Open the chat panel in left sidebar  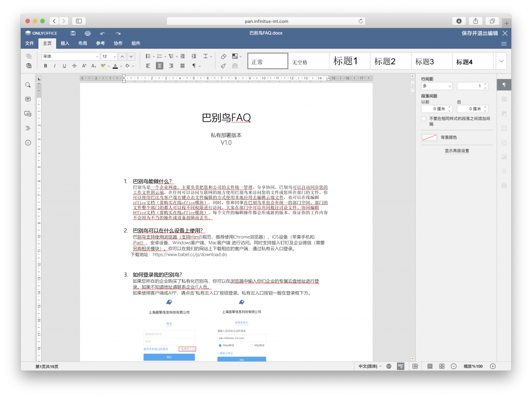coord(28,114)
